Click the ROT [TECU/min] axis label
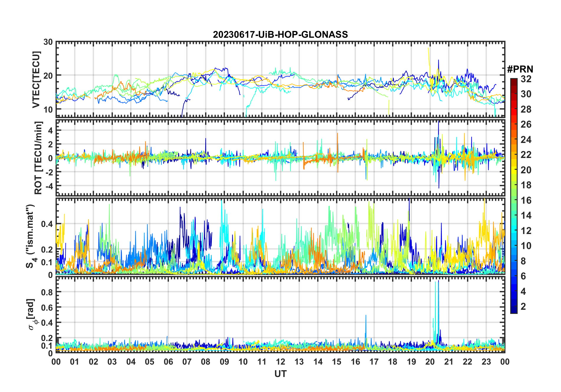Screen dimensions: 561x392 pos(38,158)
